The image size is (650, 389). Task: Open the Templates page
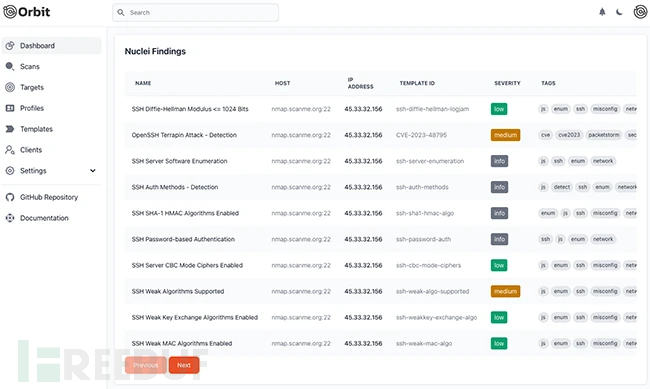36,129
